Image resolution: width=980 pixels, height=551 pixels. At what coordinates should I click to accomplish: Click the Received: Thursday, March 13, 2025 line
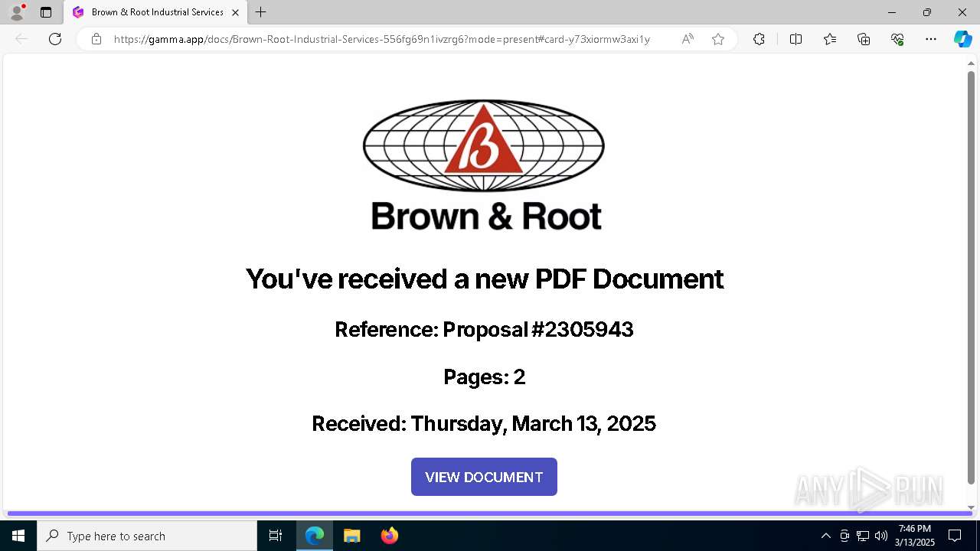pyautogui.click(x=484, y=423)
